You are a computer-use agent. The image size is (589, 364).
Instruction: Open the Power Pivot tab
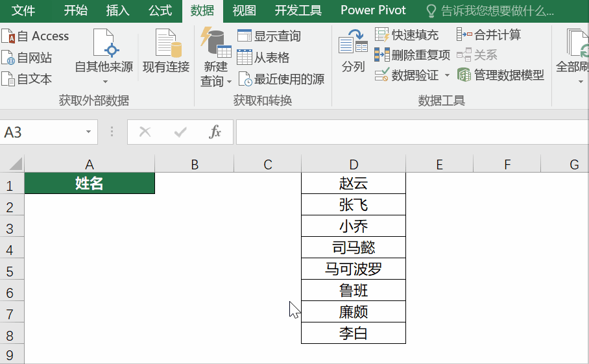point(373,10)
